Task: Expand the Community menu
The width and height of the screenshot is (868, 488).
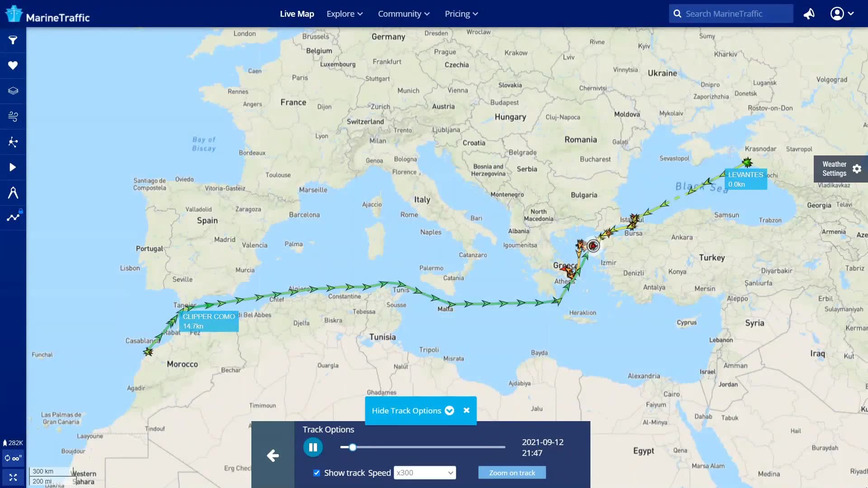Action: tap(404, 14)
